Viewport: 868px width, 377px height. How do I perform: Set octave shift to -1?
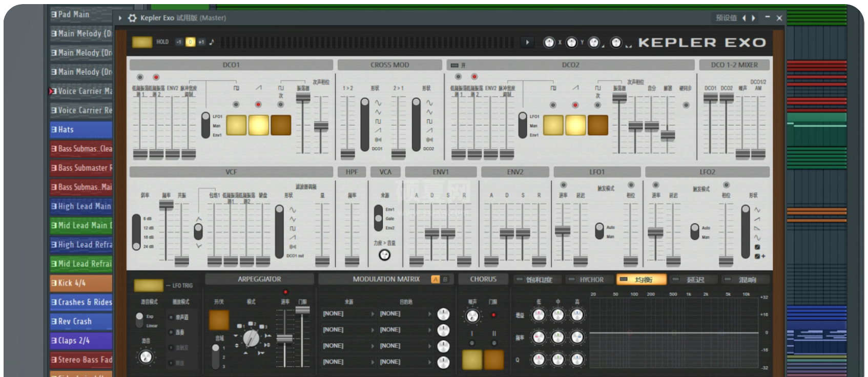point(179,42)
